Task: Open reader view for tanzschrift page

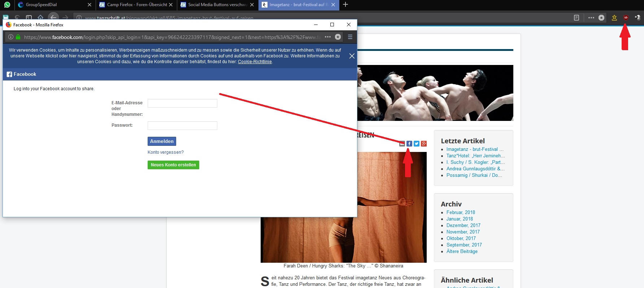Action: click(576, 18)
